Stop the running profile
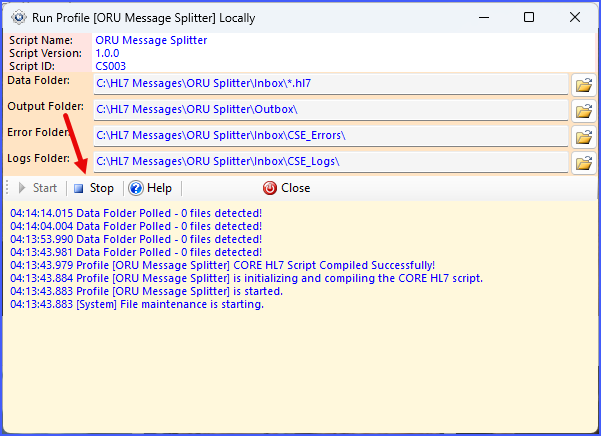The height and width of the screenshot is (436, 601). click(x=94, y=188)
